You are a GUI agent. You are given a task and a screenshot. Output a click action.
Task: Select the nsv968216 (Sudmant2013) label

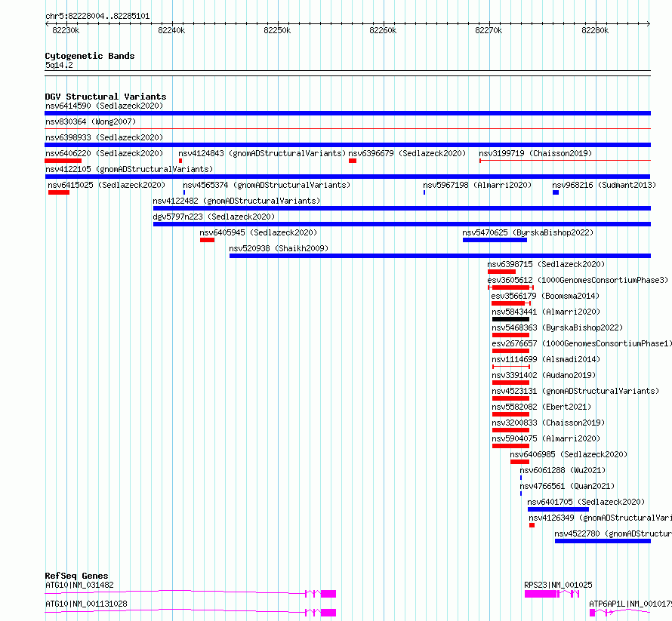click(604, 185)
